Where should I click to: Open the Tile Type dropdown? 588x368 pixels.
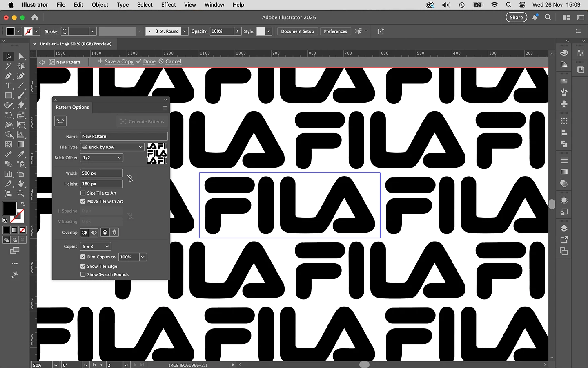pos(112,147)
